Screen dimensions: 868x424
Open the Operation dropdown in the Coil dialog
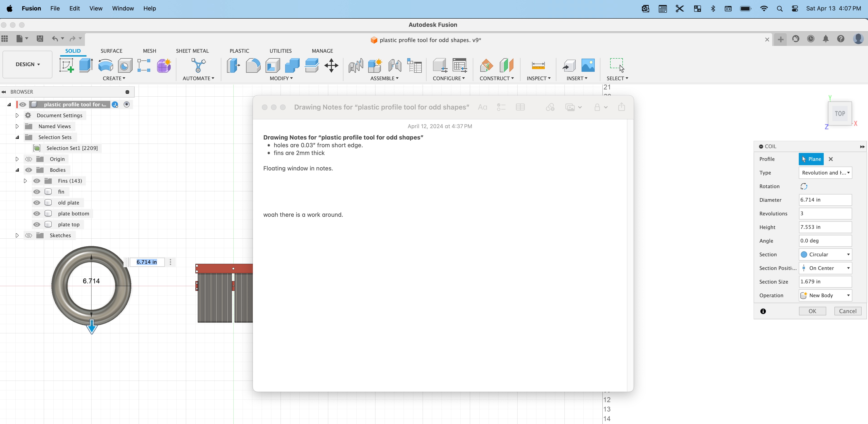(x=825, y=295)
